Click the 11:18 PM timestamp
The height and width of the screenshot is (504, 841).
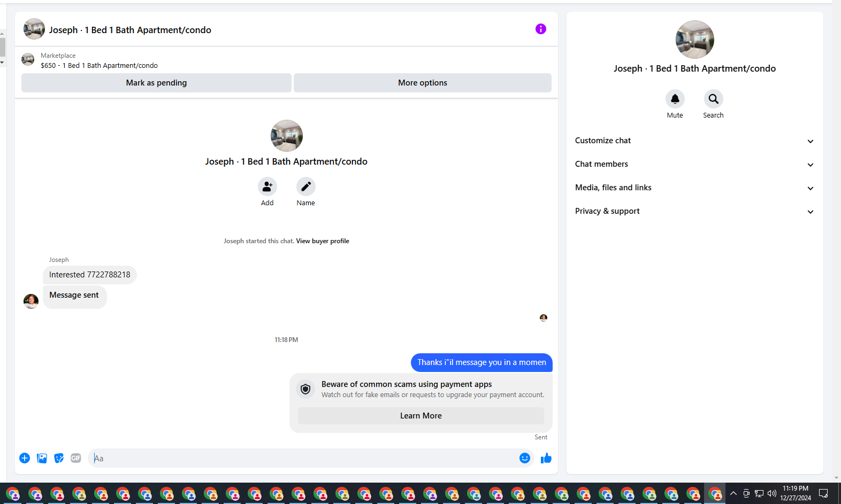click(286, 340)
